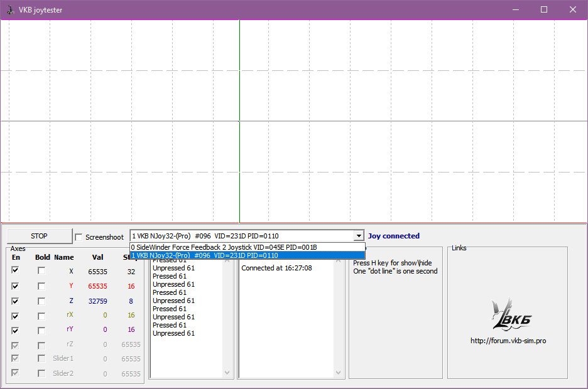Enable Bold for the X axis
Screen dimensions: 588x389
click(41, 270)
